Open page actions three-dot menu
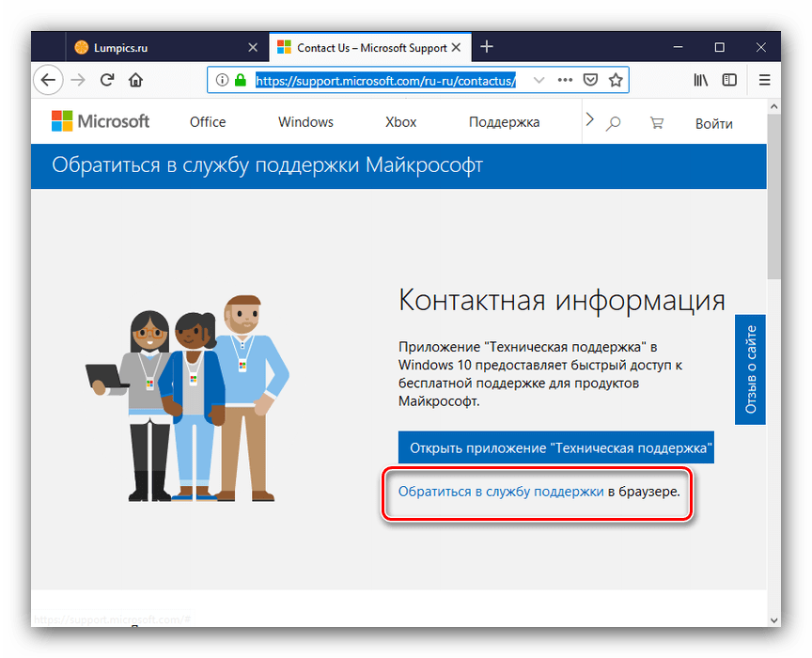Viewport: 812px width, 658px height. [565, 80]
